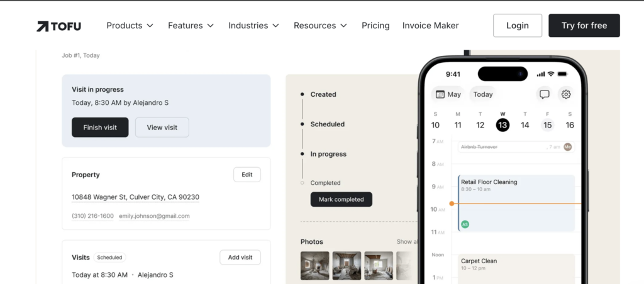Open the chat bubble icon on phone
Screen dimensions: 644x284
point(544,94)
